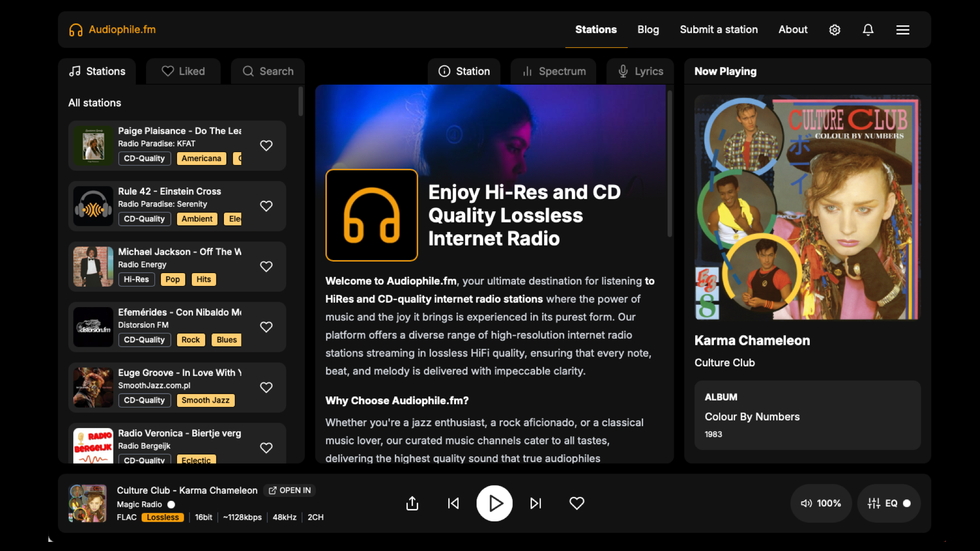
Task: Like the Rule 42 Einstein Cross station
Action: point(266,206)
